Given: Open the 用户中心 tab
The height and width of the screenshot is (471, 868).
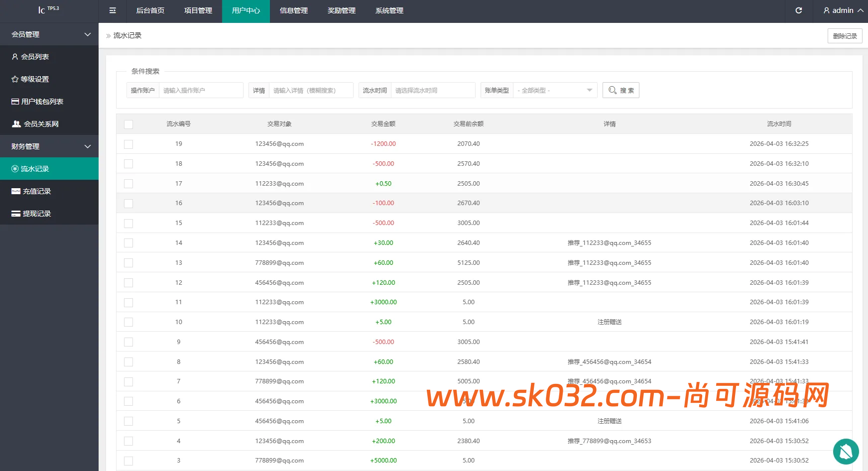Looking at the screenshot, I should click(x=246, y=10).
